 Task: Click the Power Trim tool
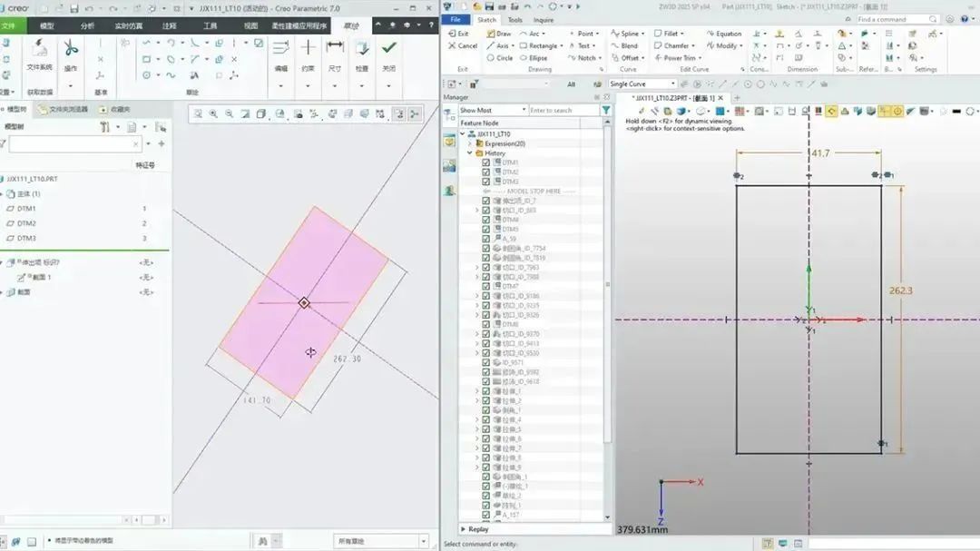tap(674, 58)
